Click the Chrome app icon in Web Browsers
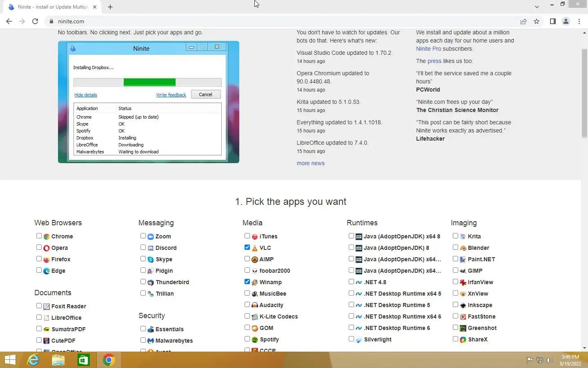 pos(47,236)
